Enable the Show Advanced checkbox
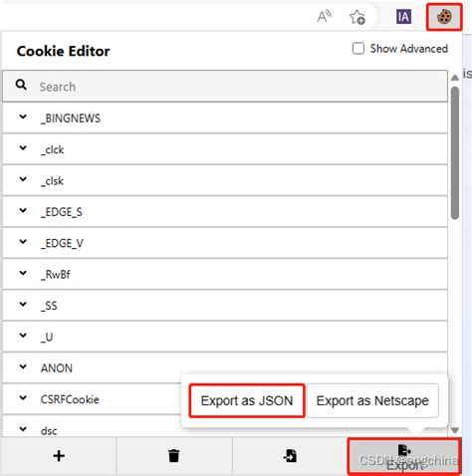Image resolution: width=472 pixels, height=476 pixels. (358, 49)
